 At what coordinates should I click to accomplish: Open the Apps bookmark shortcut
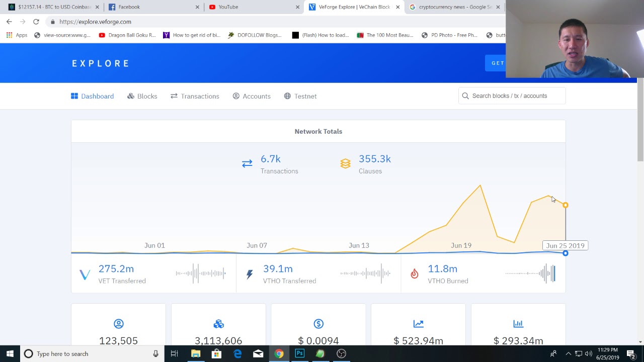17,35
